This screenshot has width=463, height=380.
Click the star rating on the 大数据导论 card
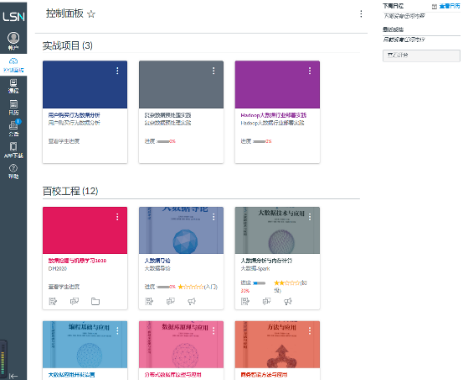(x=191, y=287)
